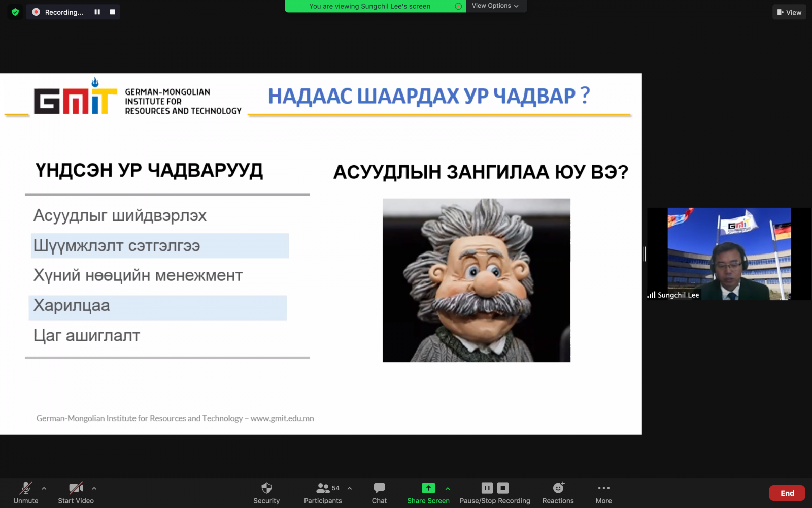Click heading 'АСУУДЛЫН ЗАНГИЛАА ЮУ ВЭ?'
The image size is (812, 508).
(x=481, y=172)
